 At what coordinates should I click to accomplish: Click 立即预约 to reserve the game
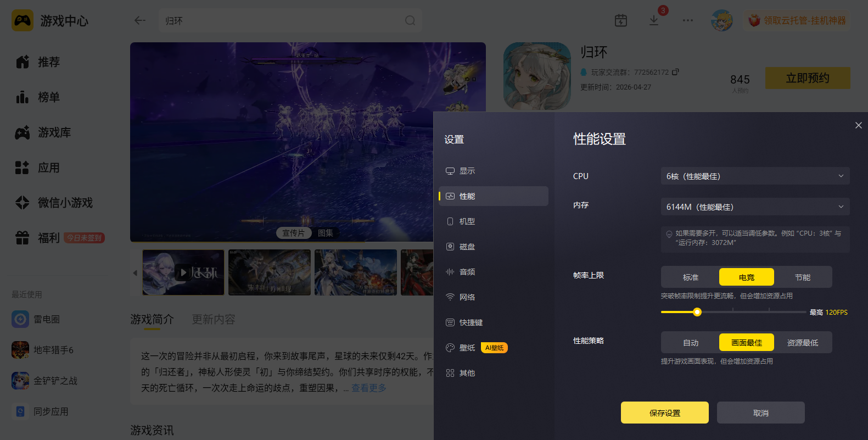[808, 78]
